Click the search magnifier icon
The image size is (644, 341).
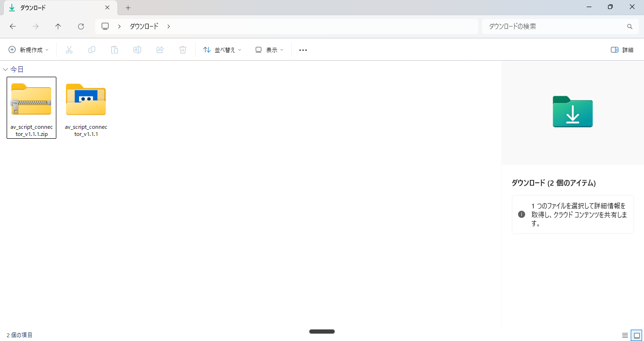pyautogui.click(x=630, y=27)
